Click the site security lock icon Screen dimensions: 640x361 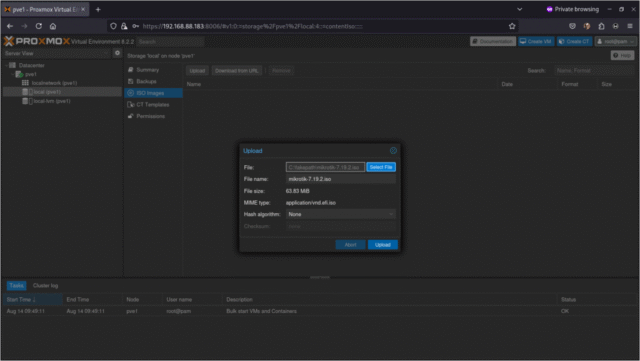(x=124, y=26)
